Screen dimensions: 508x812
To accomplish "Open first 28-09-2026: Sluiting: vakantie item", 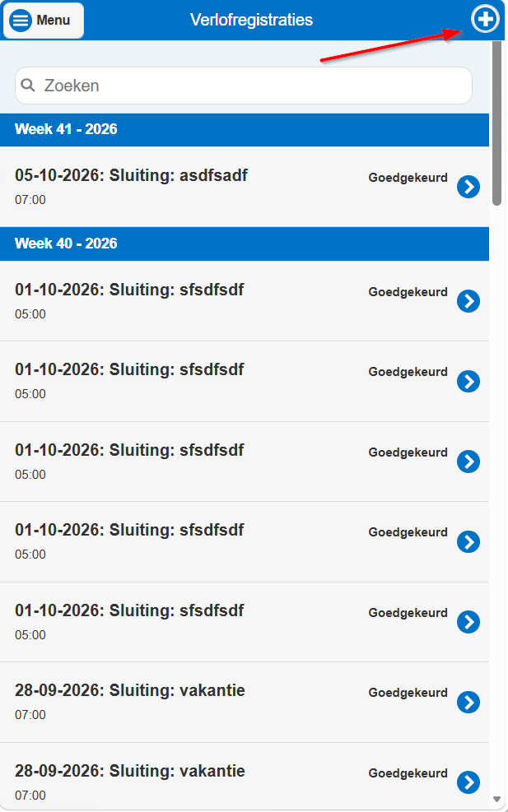I will (x=245, y=703).
